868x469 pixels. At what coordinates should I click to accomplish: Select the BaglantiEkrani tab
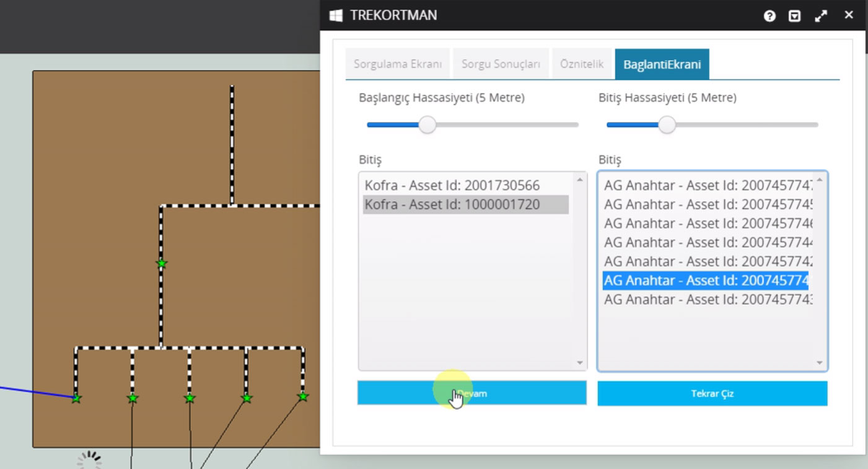pyautogui.click(x=662, y=64)
